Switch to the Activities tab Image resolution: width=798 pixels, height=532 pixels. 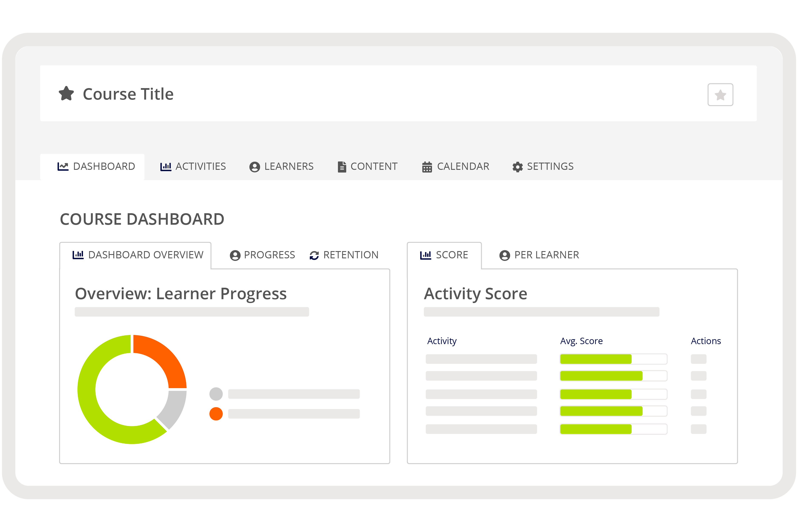pyautogui.click(x=193, y=167)
